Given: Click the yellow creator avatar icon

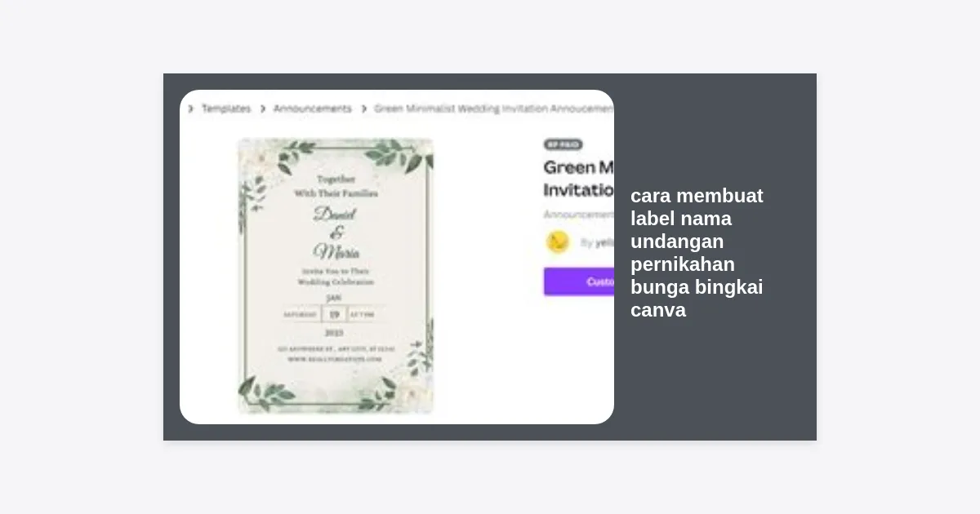Looking at the screenshot, I should tap(557, 242).
